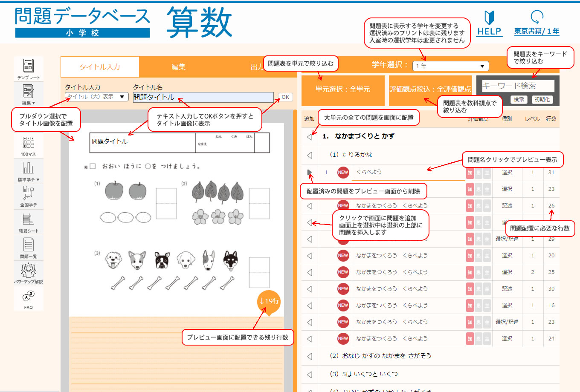580x392 pixels.
Task: Click the 問題タイトル title name field
Action: [203, 97]
